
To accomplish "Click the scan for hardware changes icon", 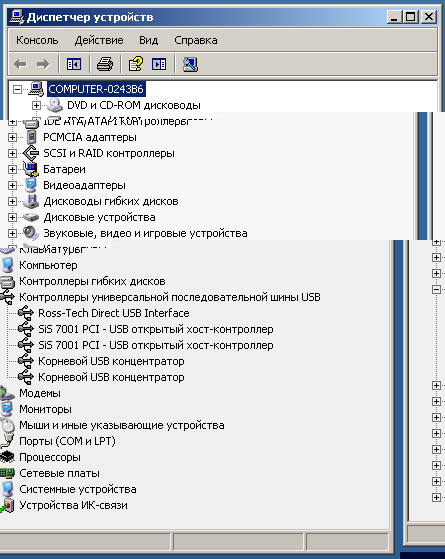I will click(x=190, y=65).
